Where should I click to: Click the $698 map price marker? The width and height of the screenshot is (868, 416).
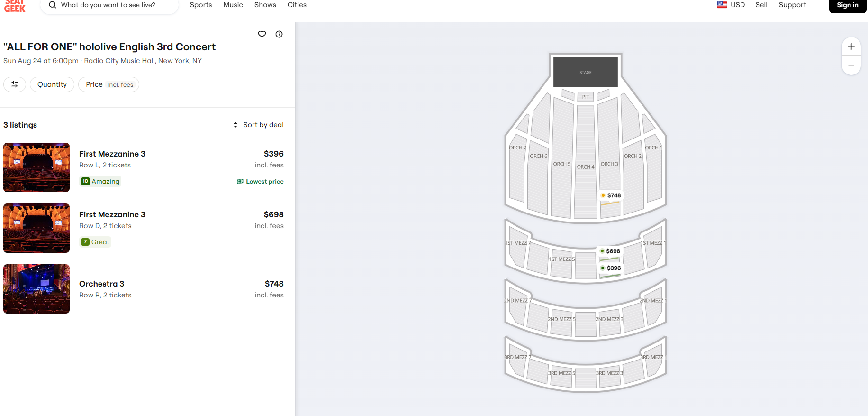click(x=610, y=251)
